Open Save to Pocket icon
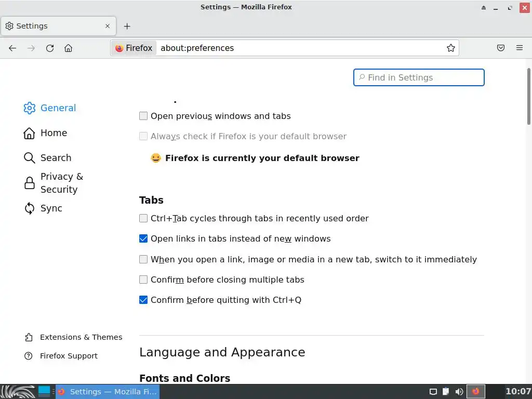532x399 pixels. (x=500, y=48)
